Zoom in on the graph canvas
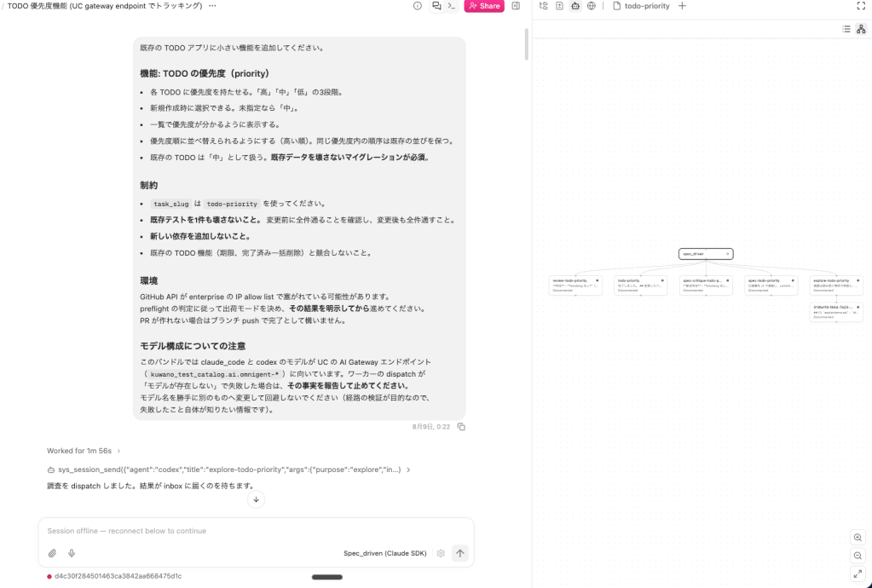This screenshot has height=588, width=872. click(858, 538)
